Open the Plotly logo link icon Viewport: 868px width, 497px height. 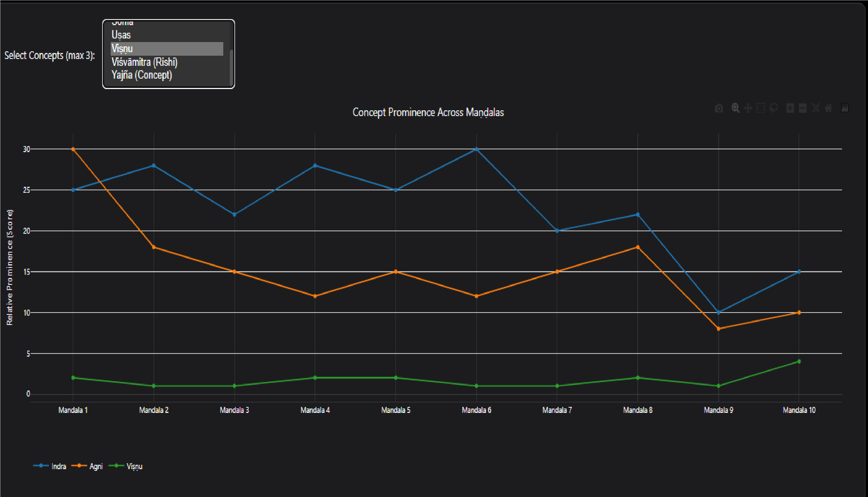[x=845, y=108]
